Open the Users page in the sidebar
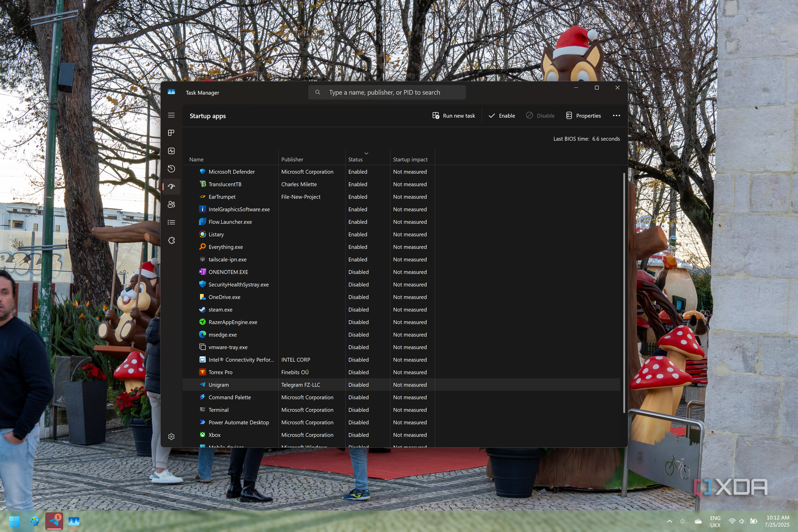Screen dimensions: 798x532 pyautogui.click(x=171, y=204)
